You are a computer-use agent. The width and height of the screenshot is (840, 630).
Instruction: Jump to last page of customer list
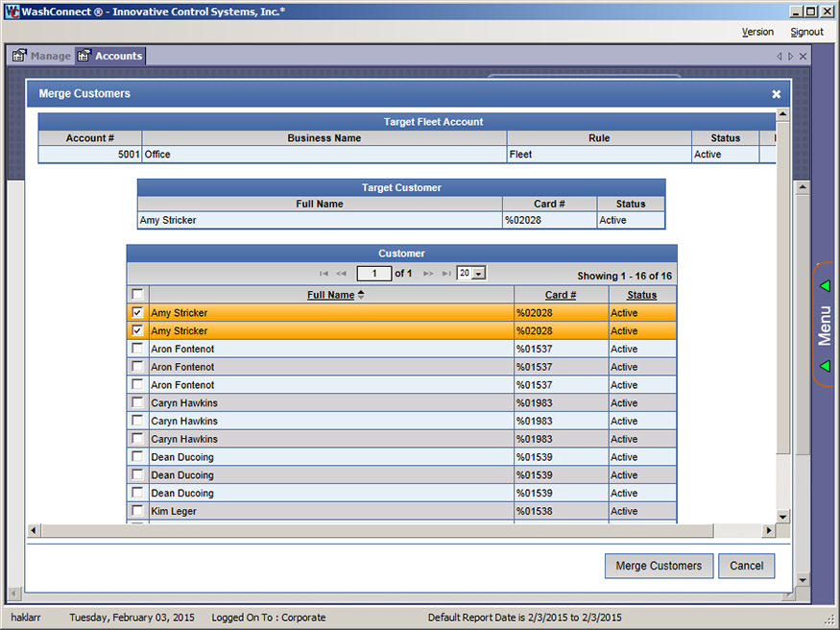point(445,274)
